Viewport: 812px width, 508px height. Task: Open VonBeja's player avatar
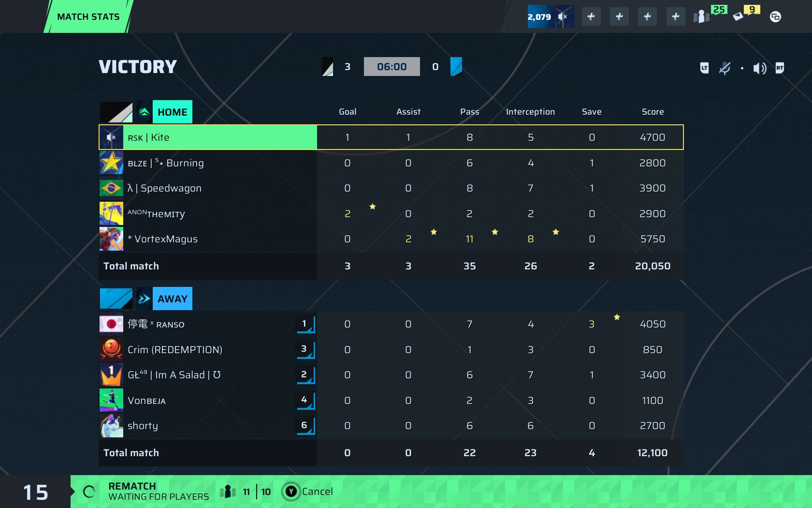pyautogui.click(x=111, y=400)
